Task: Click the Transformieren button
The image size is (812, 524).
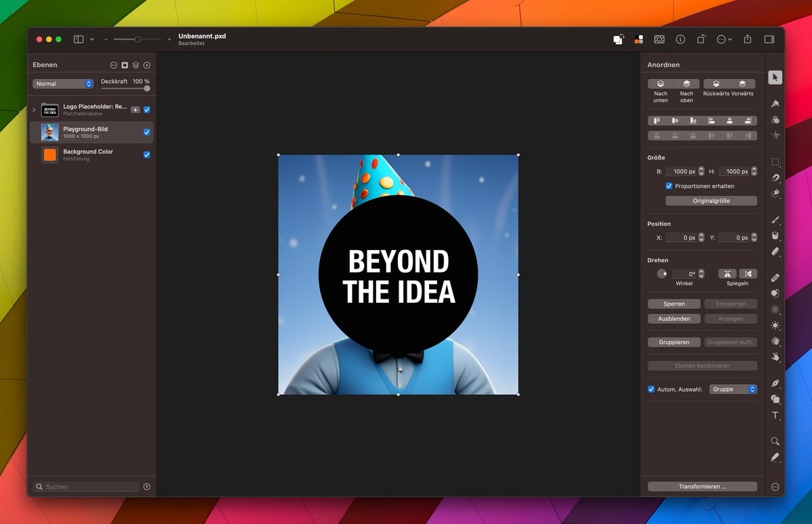Action: pyautogui.click(x=702, y=487)
